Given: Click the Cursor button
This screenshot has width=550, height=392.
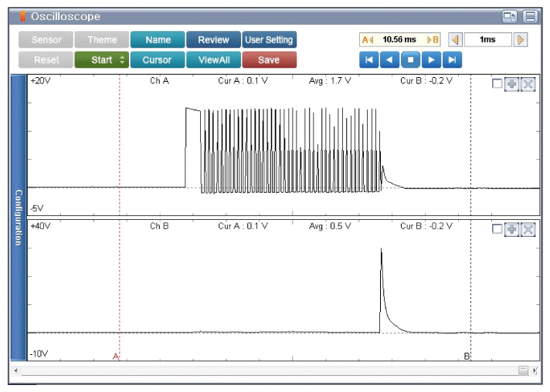Looking at the screenshot, I should click(x=158, y=60).
